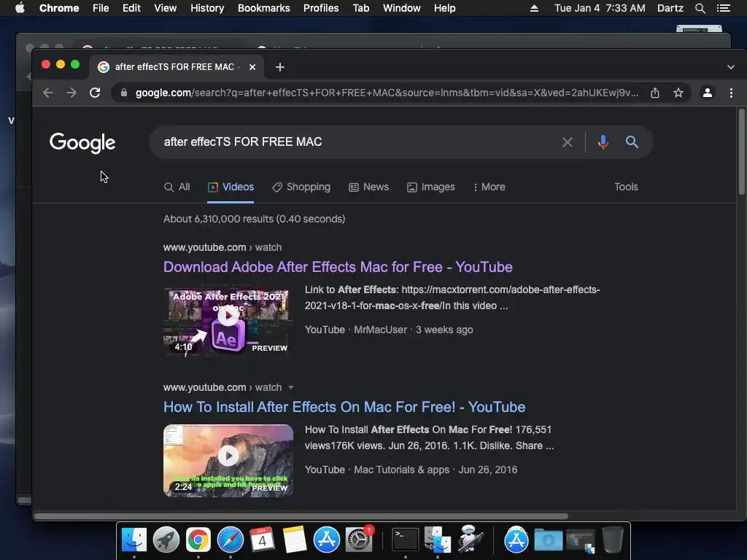Image resolution: width=747 pixels, height=560 pixels.
Task: Click 'MrMacUser' channel text
Action: [381, 330]
